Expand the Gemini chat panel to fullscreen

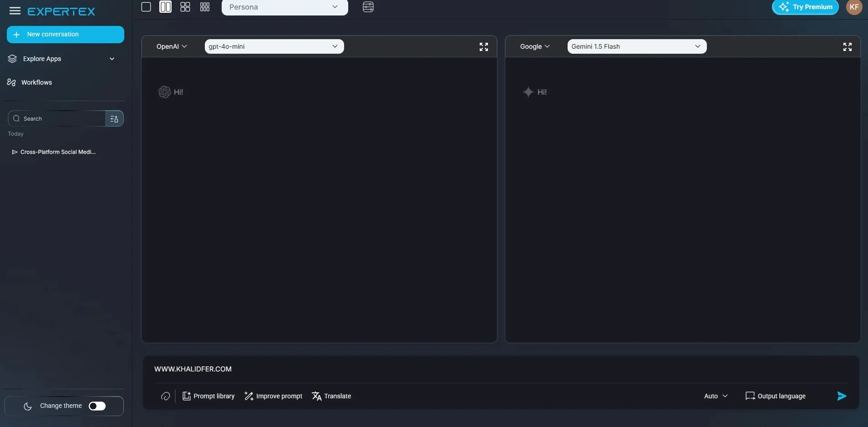[848, 47]
